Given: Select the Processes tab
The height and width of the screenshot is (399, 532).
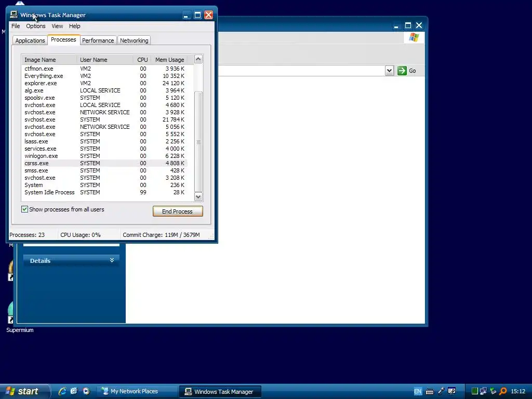Looking at the screenshot, I should click(x=63, y=39).
